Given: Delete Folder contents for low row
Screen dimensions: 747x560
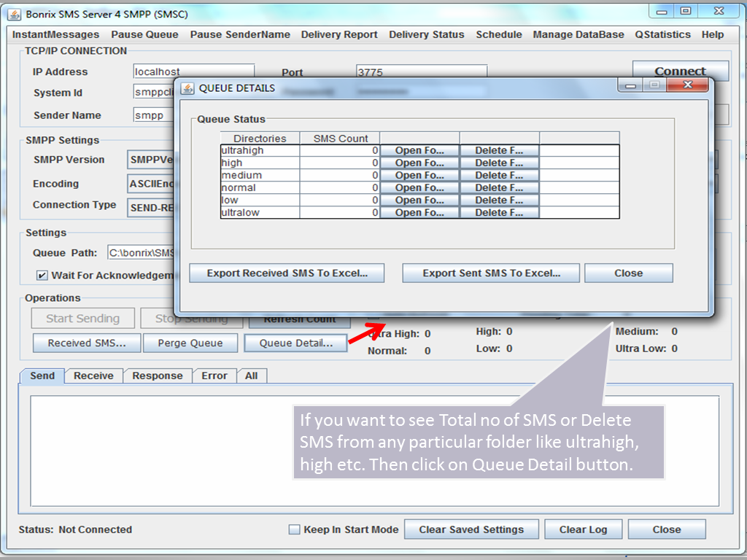Looking at the screenshot, I should pos(499,200).
